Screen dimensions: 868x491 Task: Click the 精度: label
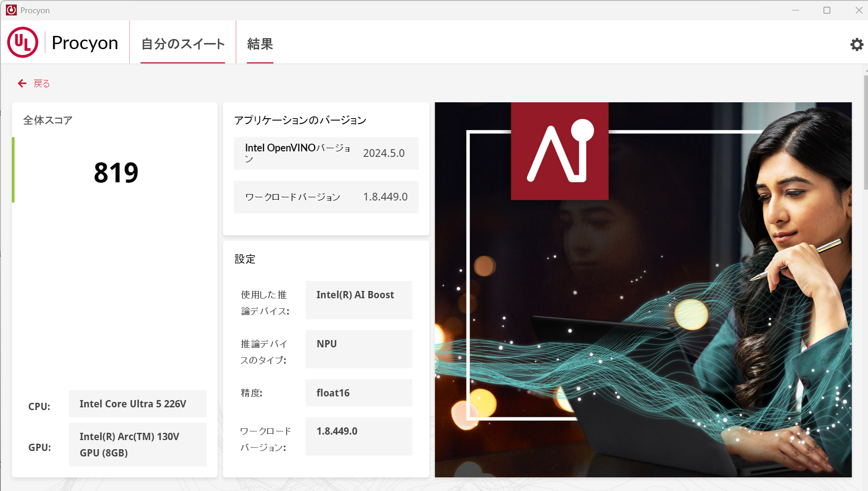pyautogui.click(x=252, y=393)
